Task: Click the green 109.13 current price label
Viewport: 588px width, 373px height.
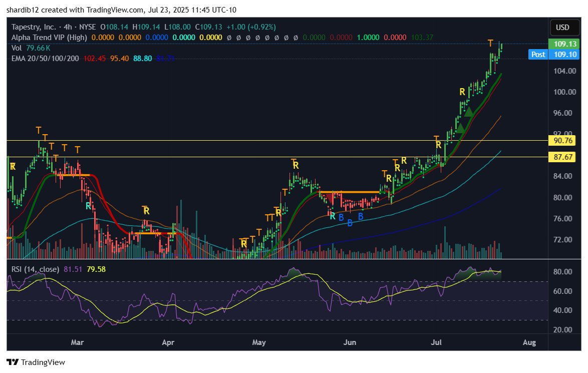Action: pos(559,44)
